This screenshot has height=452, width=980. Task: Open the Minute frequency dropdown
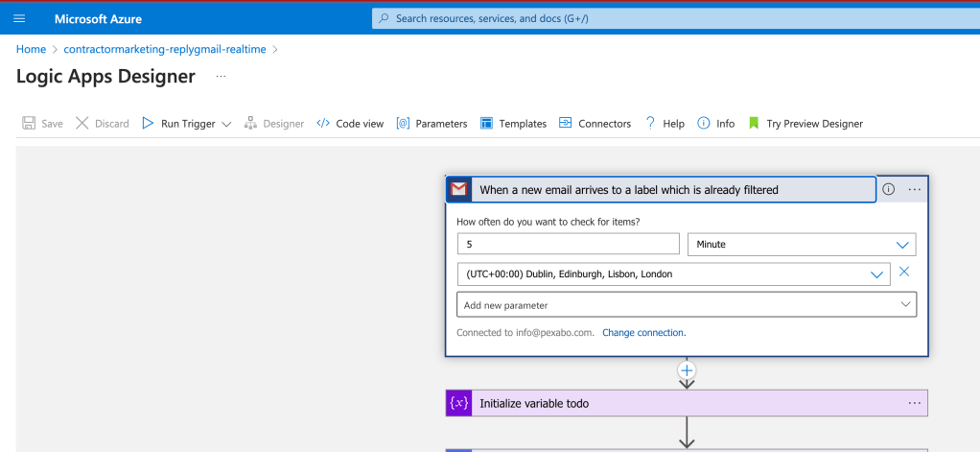point(802,245)
